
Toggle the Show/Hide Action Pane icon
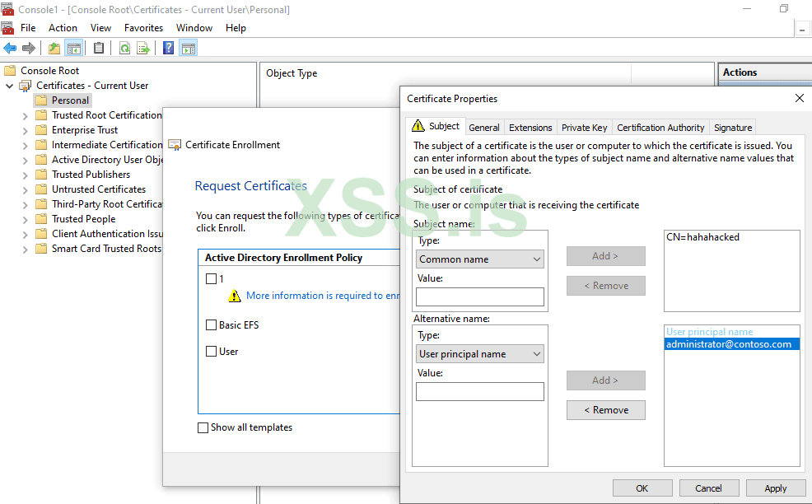tap(188, 48)
